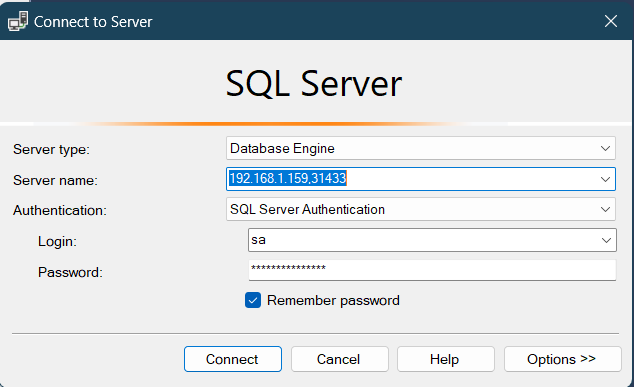This screenshot has height=387, width=634.
Task: Toggle the Remember password checkbox
Action: tap(253, 300)
